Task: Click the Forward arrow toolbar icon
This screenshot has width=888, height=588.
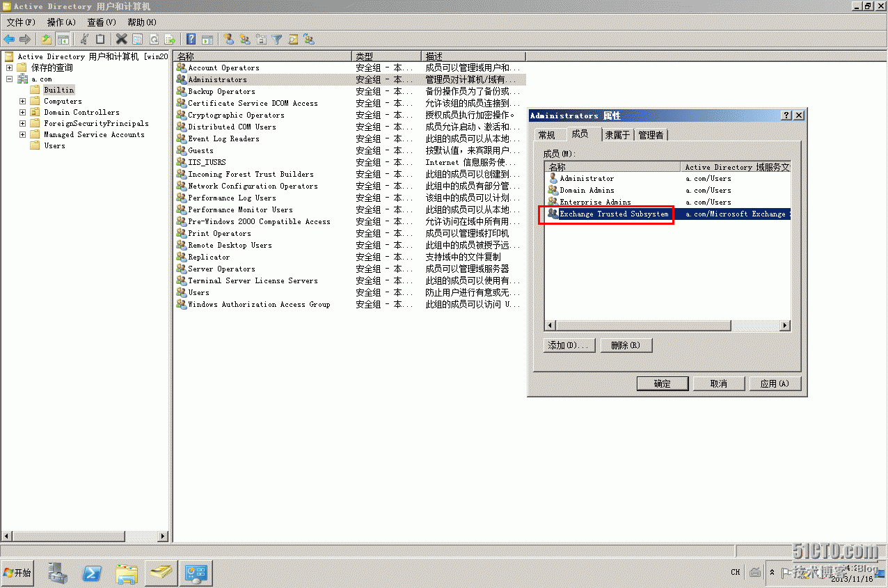Action: click(25, 40)
